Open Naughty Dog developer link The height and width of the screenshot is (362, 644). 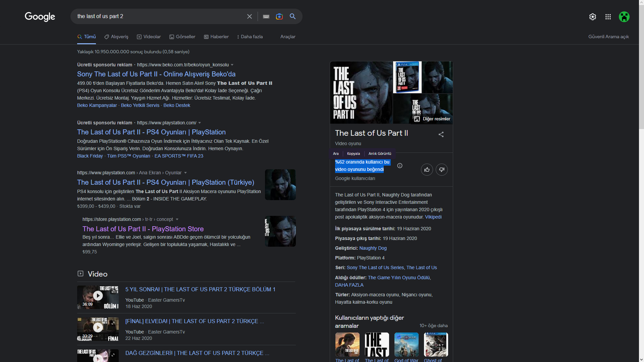click(373, 248)
